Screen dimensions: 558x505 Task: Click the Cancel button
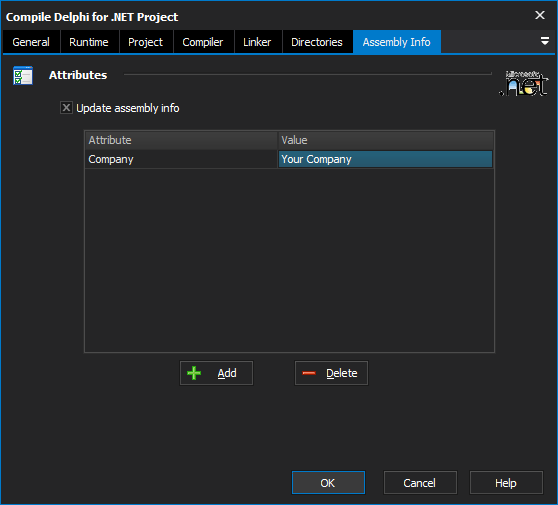click(420, 483)
